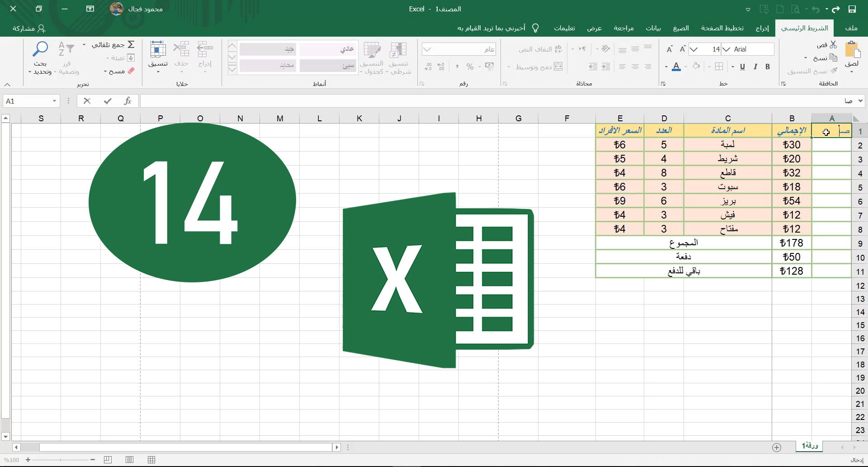Switch to Page Layout view icon
Viewport: 868px width, 467px height.
click(130, 460)
